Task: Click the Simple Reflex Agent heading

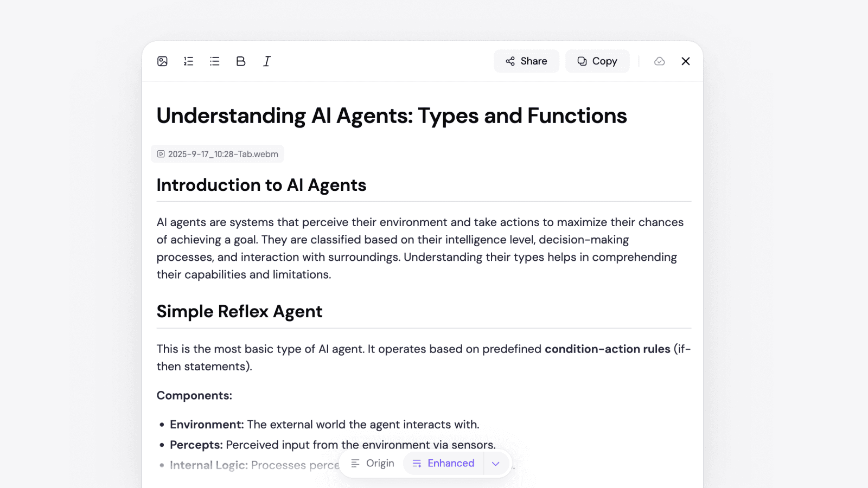Action: (239, 312)
